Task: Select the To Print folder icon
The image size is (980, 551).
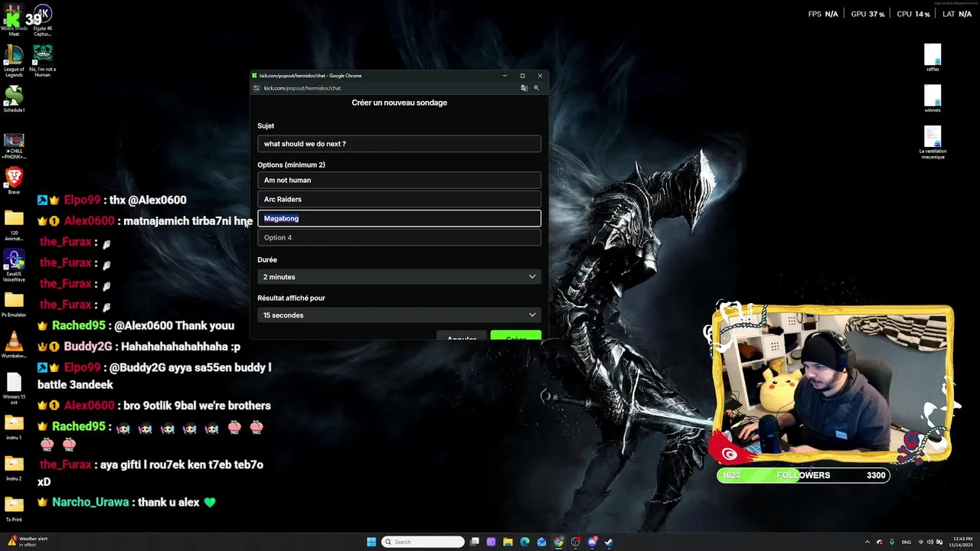Action: coord(14,509)
